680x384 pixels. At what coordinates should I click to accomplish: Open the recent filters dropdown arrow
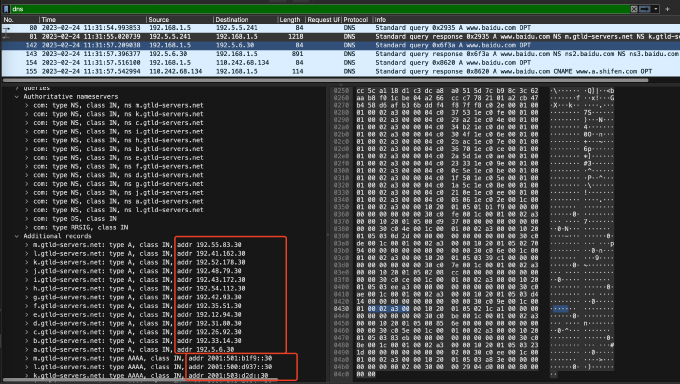656,9
